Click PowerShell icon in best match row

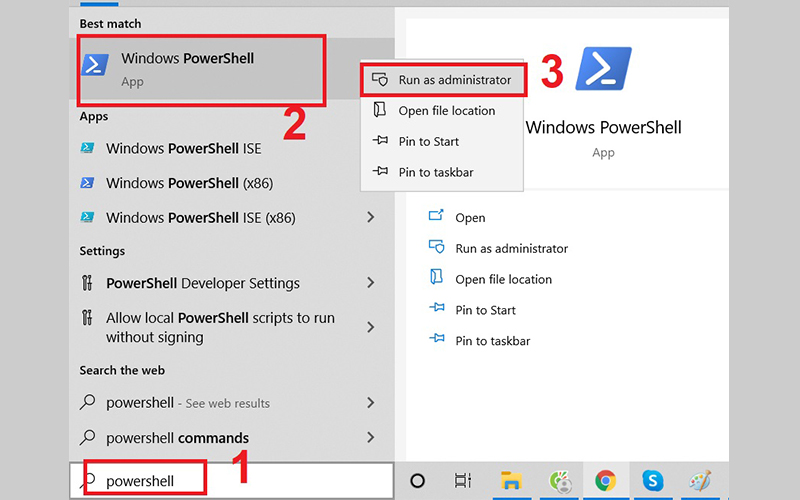pyautogui.click(x=95, y=65)
